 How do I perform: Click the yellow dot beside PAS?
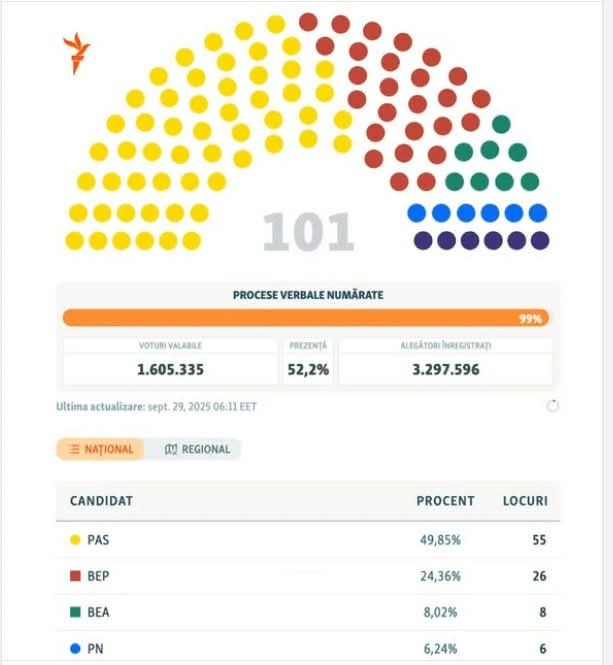74,540
